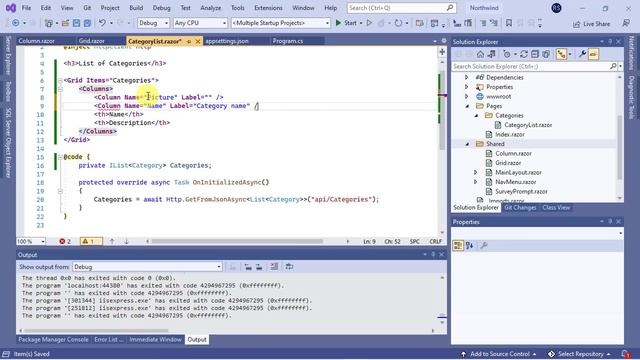The image size is (640, 360).
Task: Open the Multiple Startup Projects dropdown
Action: (x=280, y=23)
